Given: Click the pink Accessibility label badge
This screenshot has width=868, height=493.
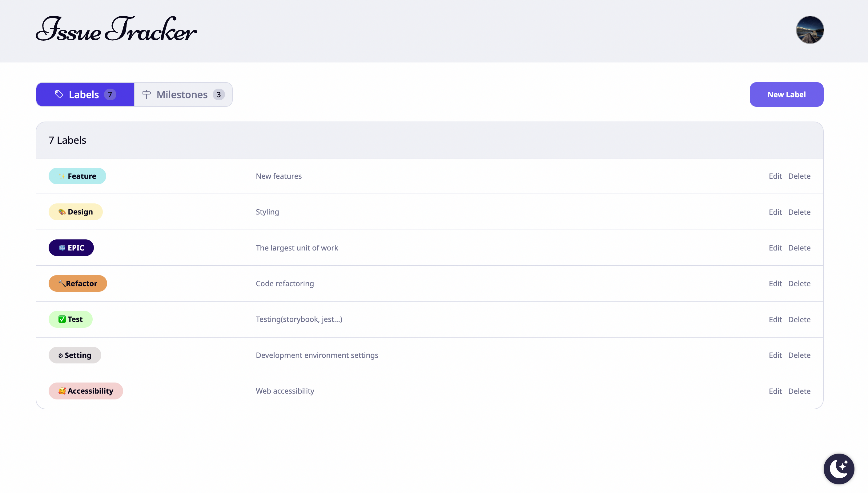Looking at the screenshot, I should tap(86, 391).
